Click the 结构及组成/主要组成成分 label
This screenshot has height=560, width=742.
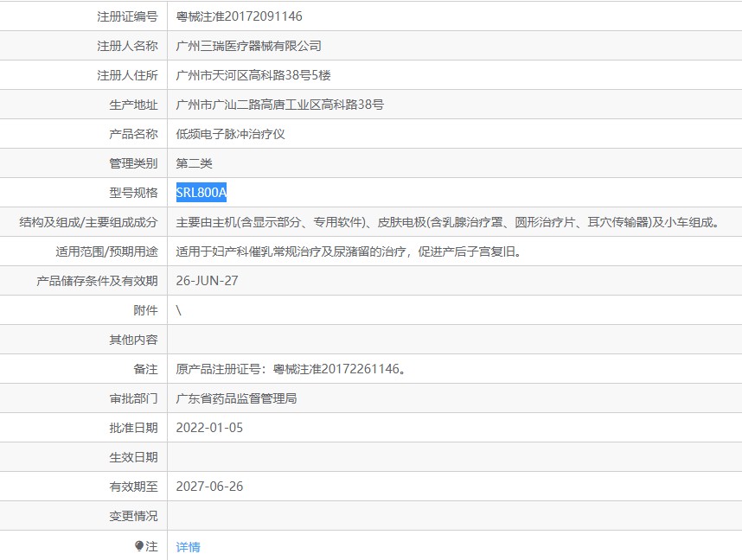pyautogui.click(x=88, y=222)
